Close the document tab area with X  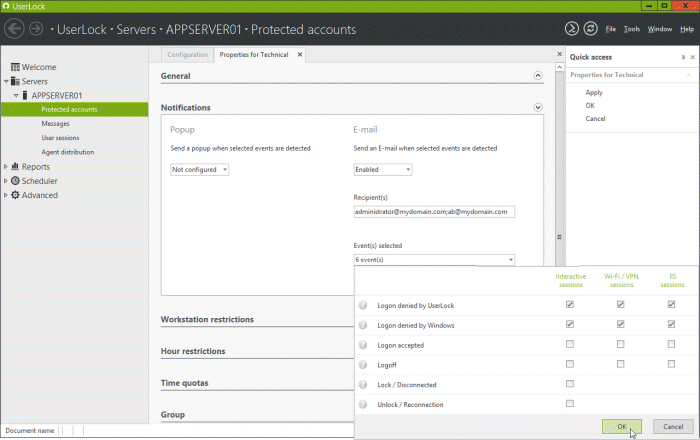tap(559, 54)
